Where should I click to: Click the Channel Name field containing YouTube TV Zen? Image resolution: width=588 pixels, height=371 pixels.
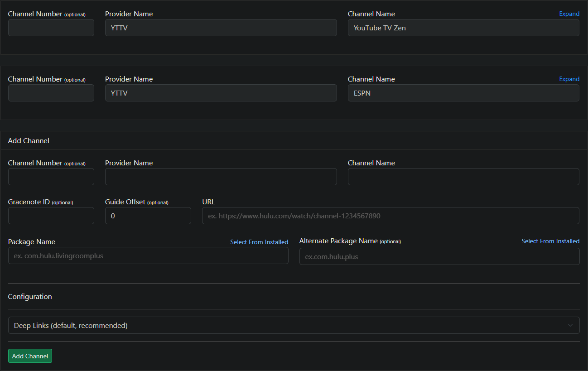click(463, 28)
